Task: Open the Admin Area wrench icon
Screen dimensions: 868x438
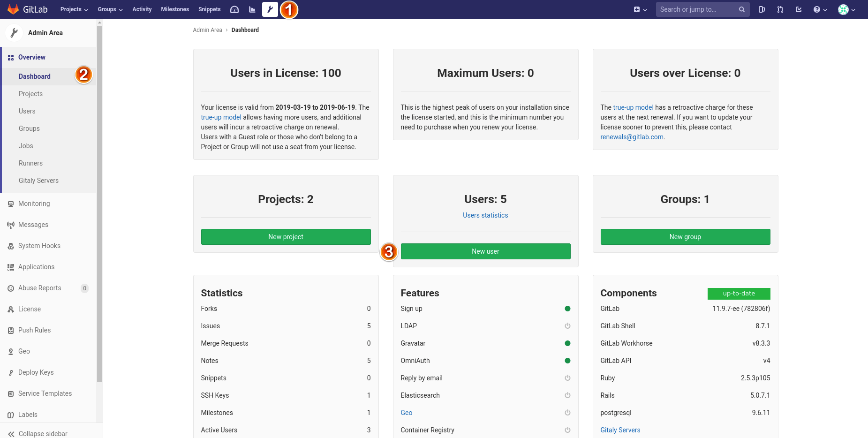Action: point(270,9)
